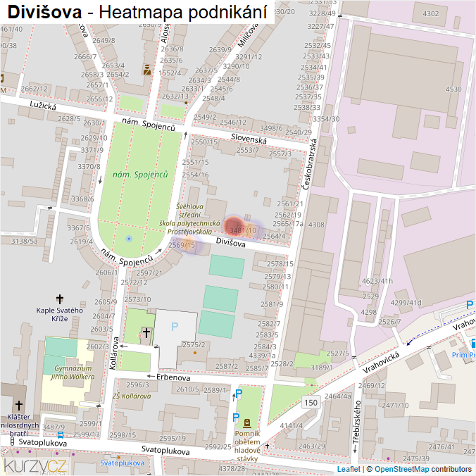Viewport: 476px width, 476px height.
Task: Click house number 2553/7
Action: coord(247,150)
